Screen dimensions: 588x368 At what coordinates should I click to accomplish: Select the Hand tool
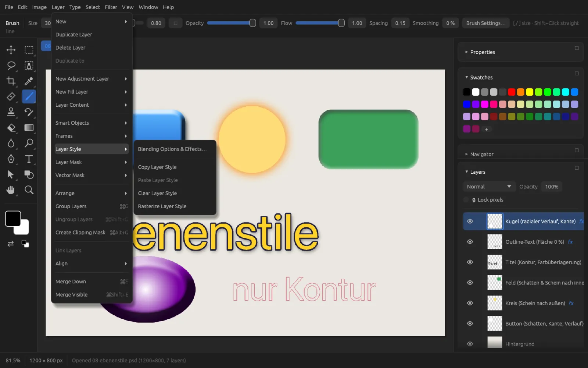11,190
